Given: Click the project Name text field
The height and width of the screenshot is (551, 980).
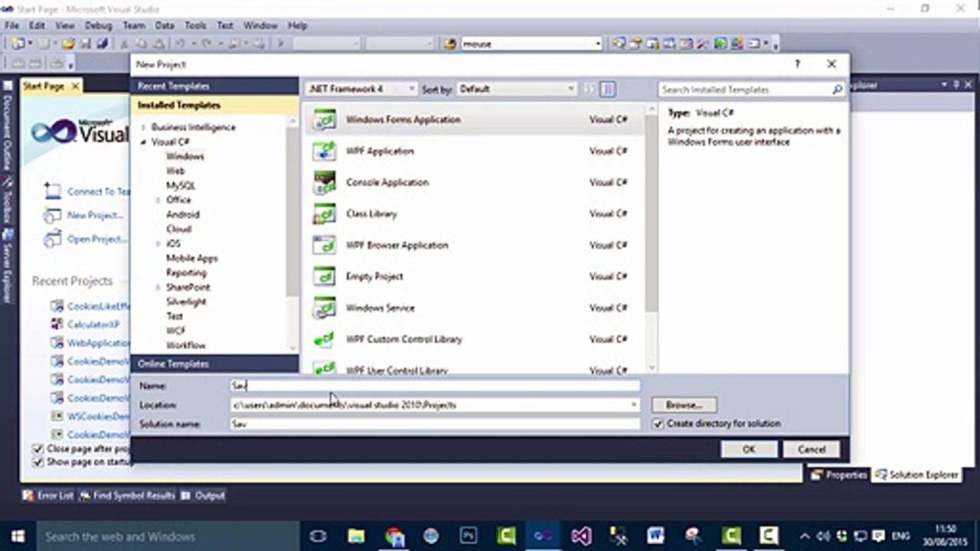Looking at the screenshot, I should 434,386.
